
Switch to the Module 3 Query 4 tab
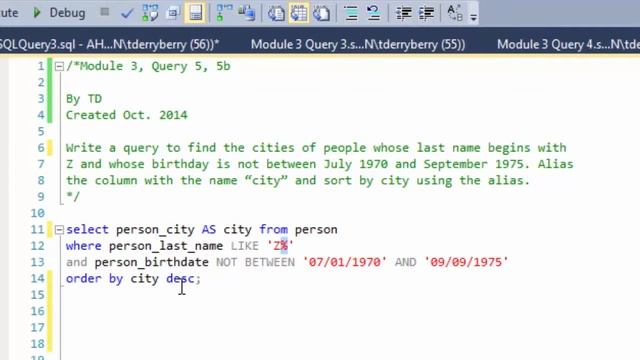[x=568, y=44]
